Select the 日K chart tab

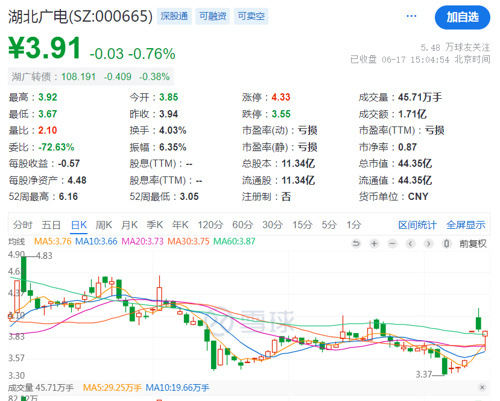(79, 225)
